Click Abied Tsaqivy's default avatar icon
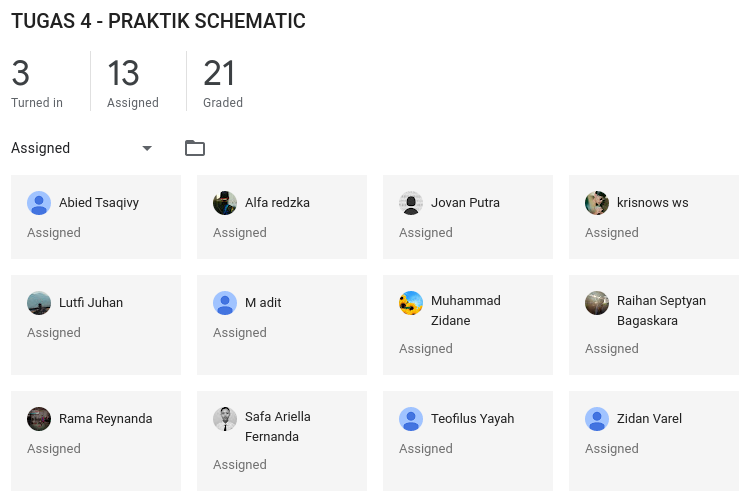The image size is (741, 497). [39, 203]
